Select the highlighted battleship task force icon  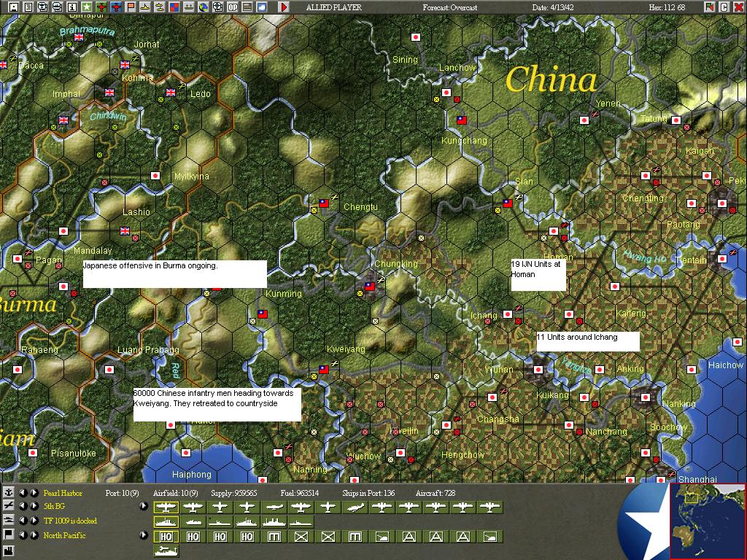(x=166, y=522)
